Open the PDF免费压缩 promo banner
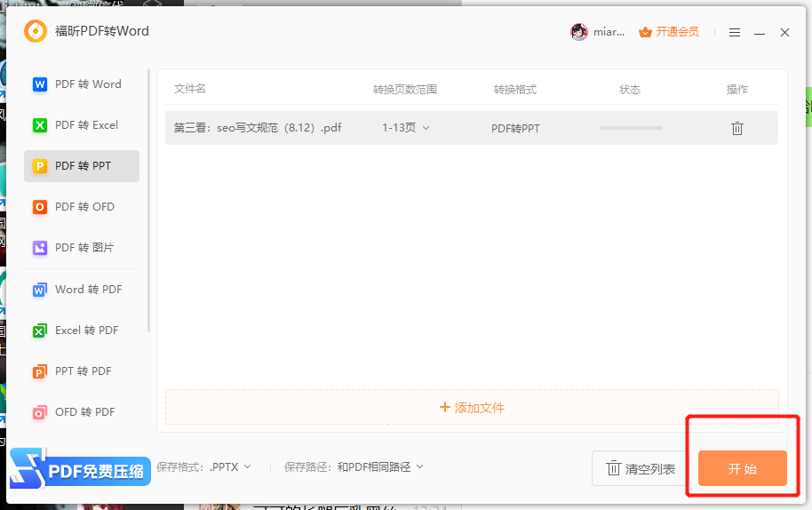Screen dimensions: 812x510 click(x=80, y=469)
